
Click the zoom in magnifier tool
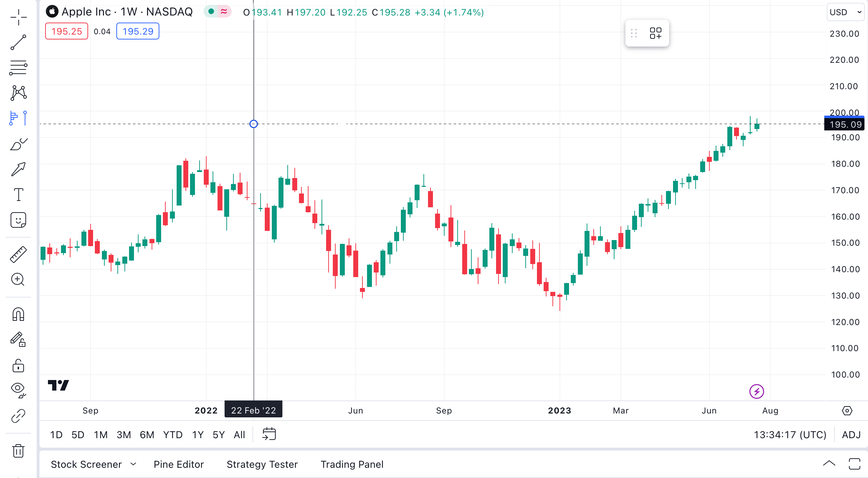pyautogui.click(x=18, y=280)
